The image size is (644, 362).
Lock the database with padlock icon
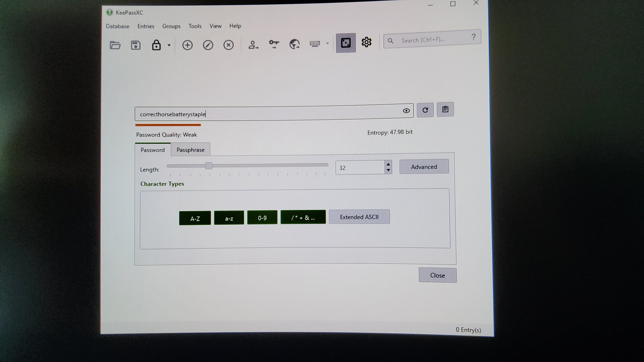tap(156, 45)
